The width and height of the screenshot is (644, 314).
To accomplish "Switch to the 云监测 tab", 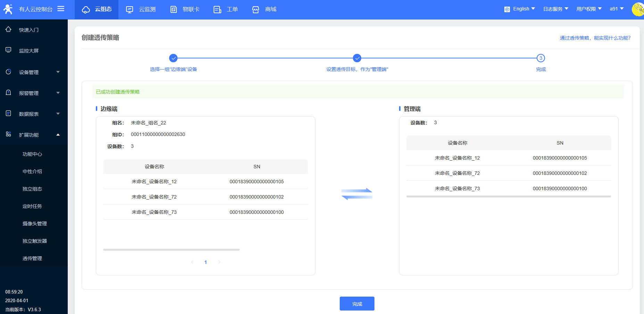I will coord(140,9).
